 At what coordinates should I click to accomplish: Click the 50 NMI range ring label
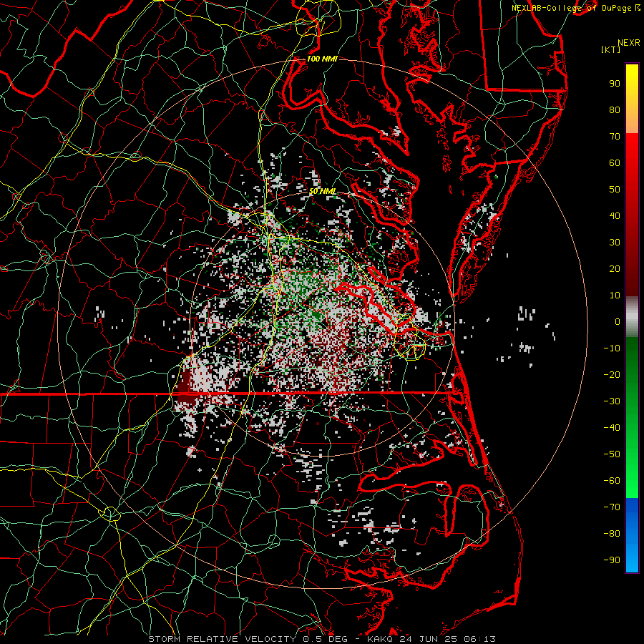click(322, 191)
